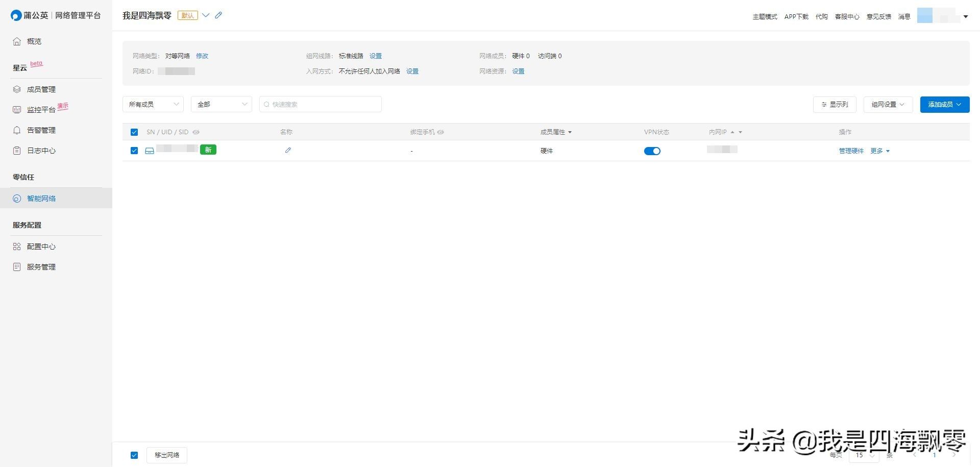This screenshot has height=467, width=980.
Task: Click the edit icon in 名称 column
Action: [288, 150]
